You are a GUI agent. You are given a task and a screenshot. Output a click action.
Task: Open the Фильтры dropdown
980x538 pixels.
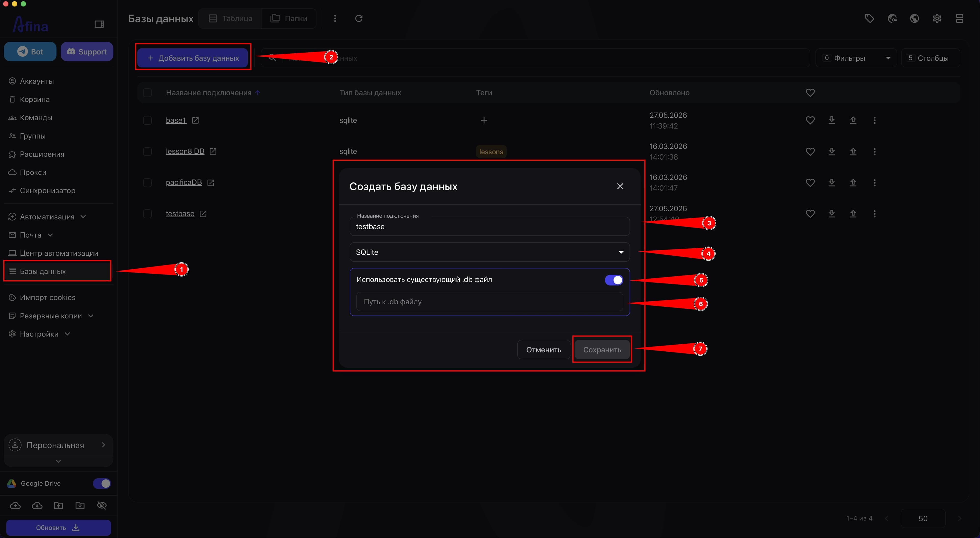coord(856,58)
